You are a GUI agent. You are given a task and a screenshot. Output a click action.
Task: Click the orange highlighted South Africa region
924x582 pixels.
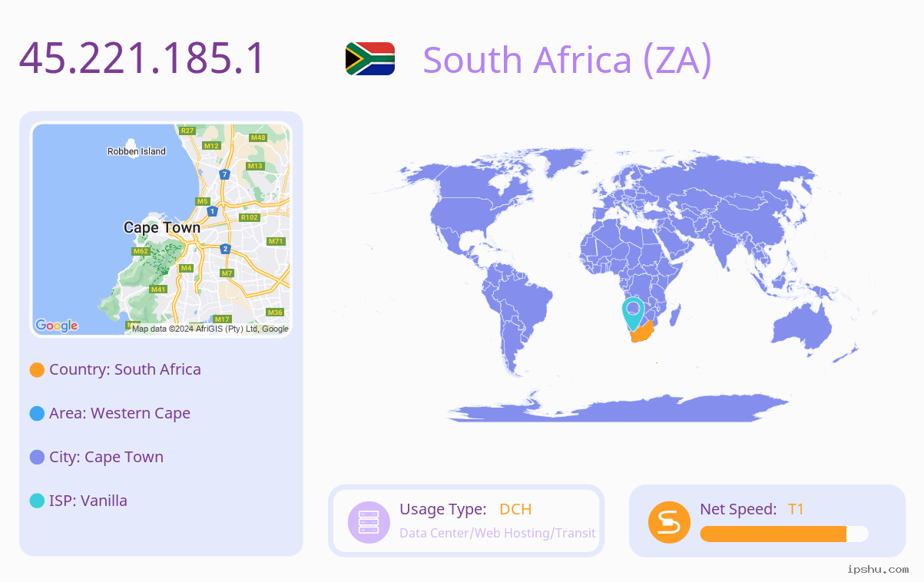tap(642, 333)
